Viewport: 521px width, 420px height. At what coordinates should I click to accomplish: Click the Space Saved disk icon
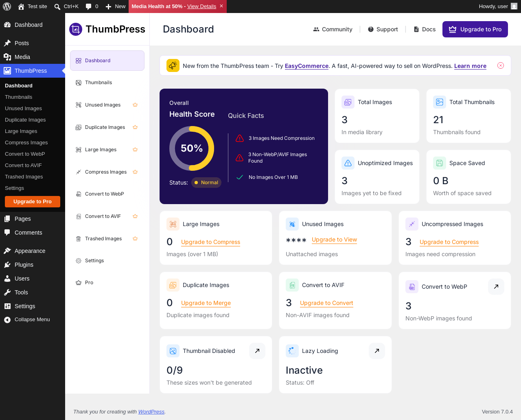(x=440, y=163)
